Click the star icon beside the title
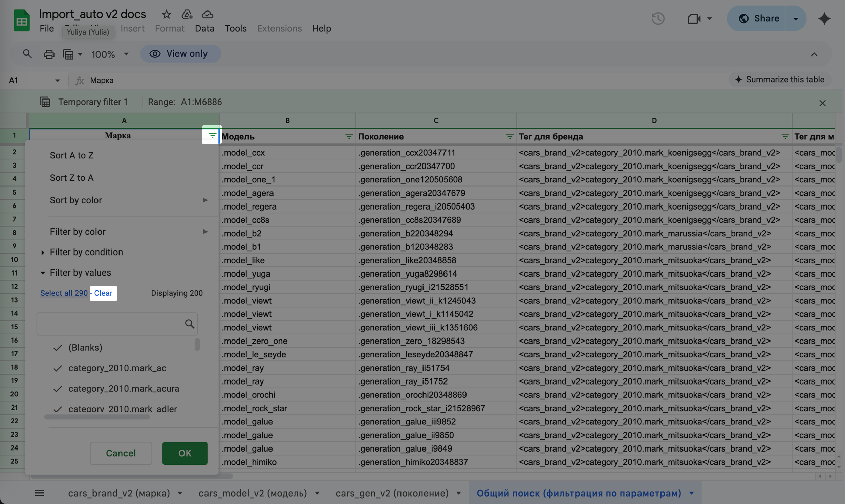 click(x=166, y=14)
